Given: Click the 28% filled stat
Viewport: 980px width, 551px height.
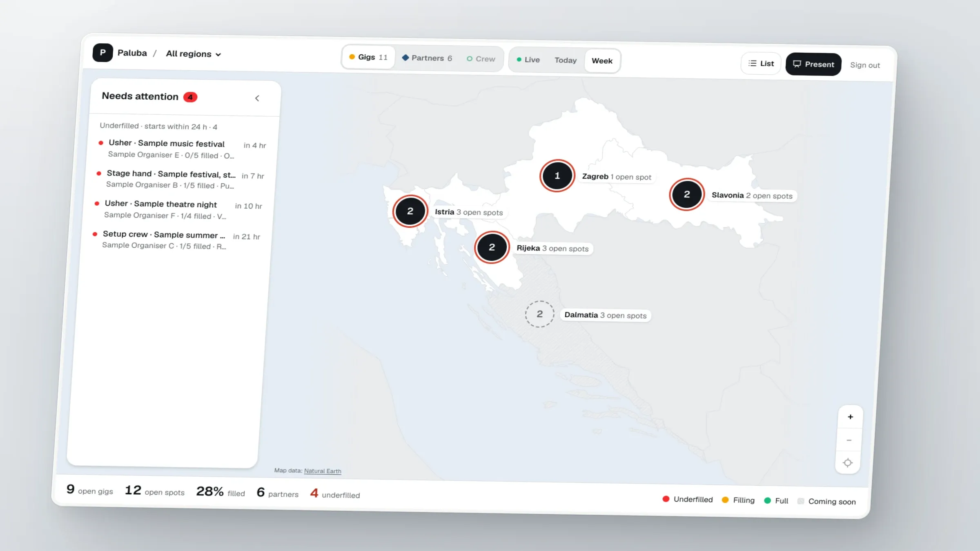Looking at the screenshot, I should pos(220,492).
